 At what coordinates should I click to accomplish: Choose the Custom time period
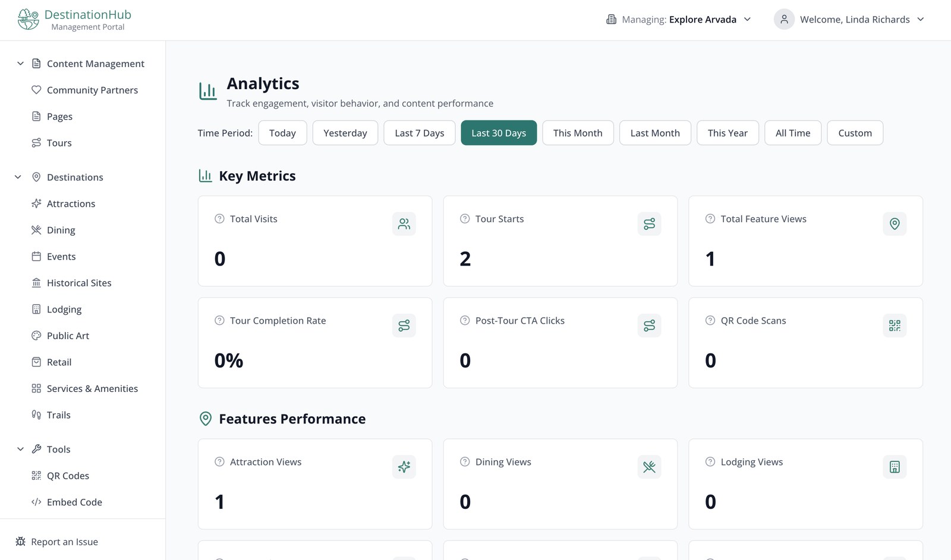pyautogui.click(x=855, y=133)
